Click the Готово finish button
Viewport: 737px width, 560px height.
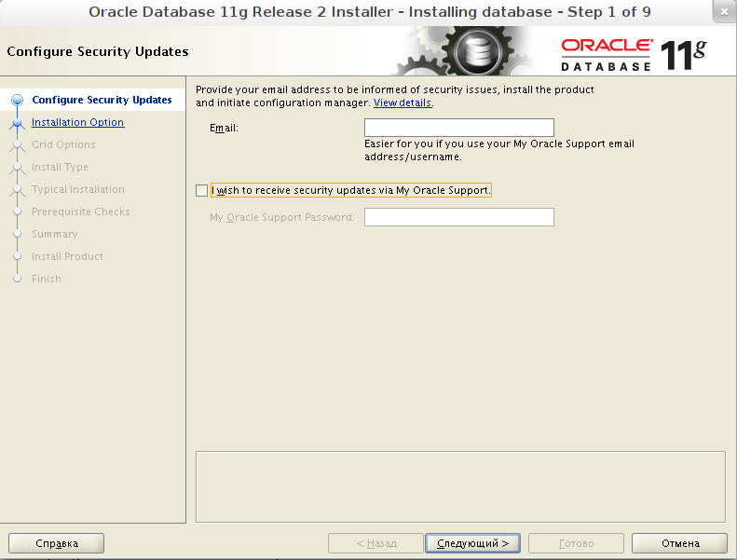pyautogui.click(x=576, y=543)
